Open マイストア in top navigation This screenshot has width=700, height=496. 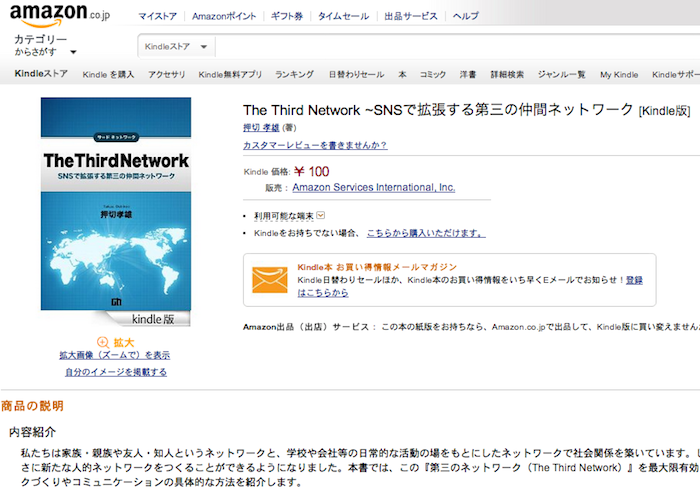(x=157, y=17)
